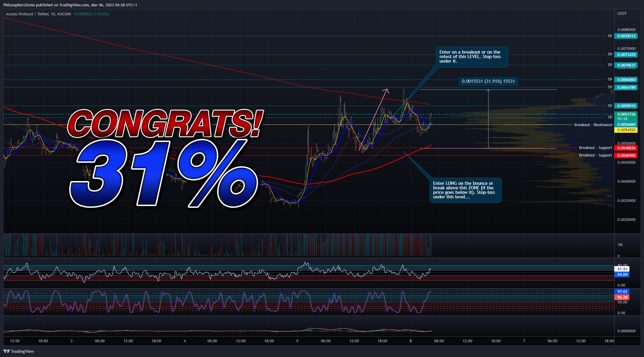Select the TP price label 0.0070637

(x=626, y=65)
